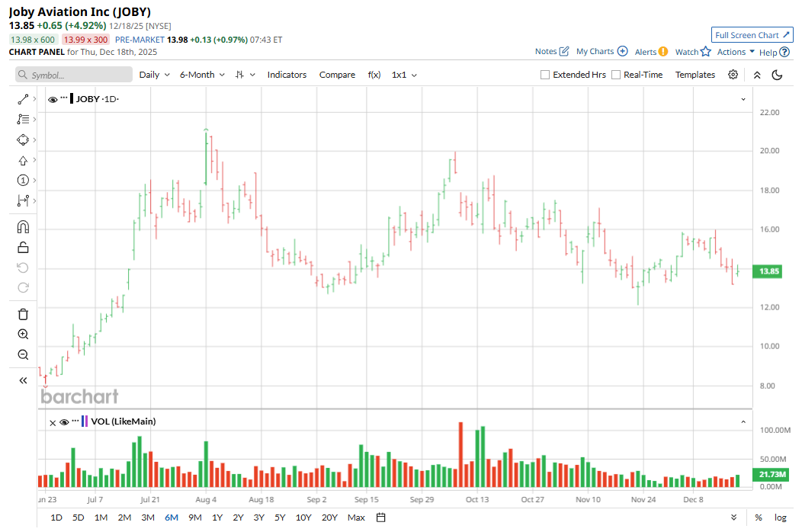802x532 pixels.
Task: Collapse the drawing tools sidebar
Action: point(23,380)
